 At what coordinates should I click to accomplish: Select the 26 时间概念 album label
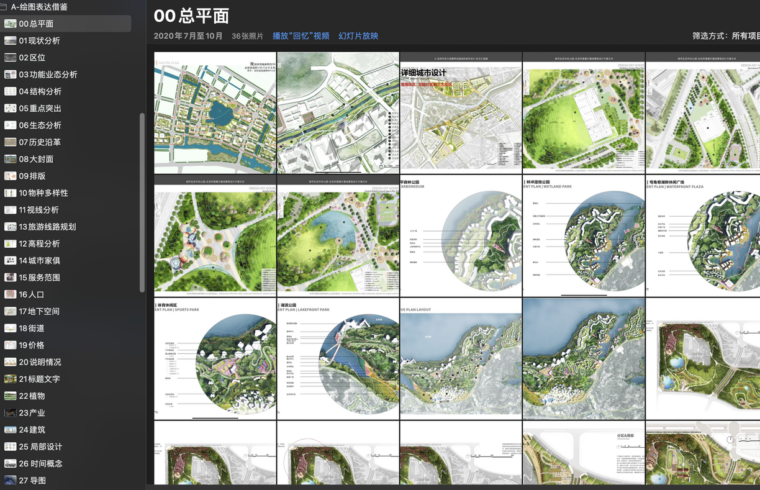pyautogui.click(x=40, y=464)
